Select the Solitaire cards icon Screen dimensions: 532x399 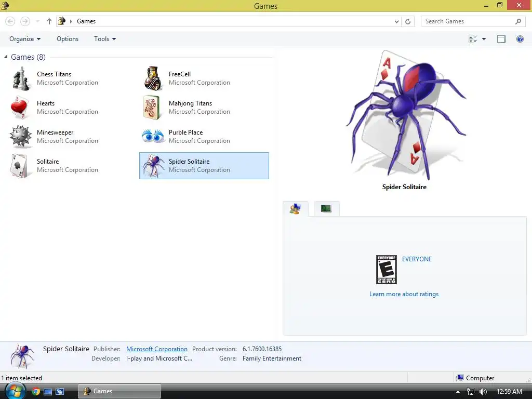[x=19, y=166]
